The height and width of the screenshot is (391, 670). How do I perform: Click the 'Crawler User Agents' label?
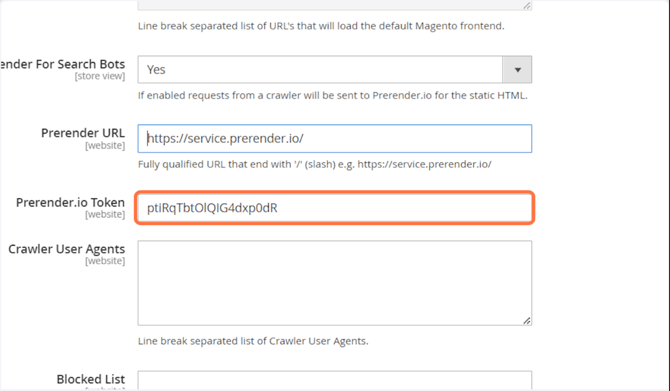click(x=67, y=249)
